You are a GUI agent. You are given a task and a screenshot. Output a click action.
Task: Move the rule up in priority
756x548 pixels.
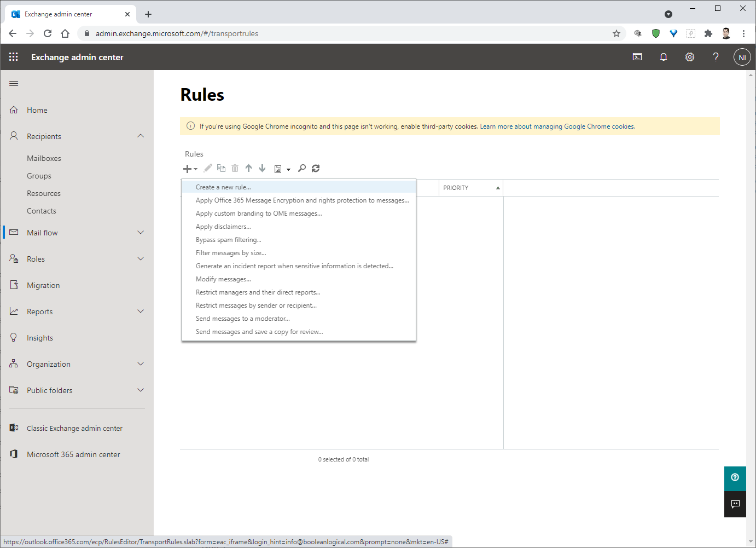tap(248, 168)
